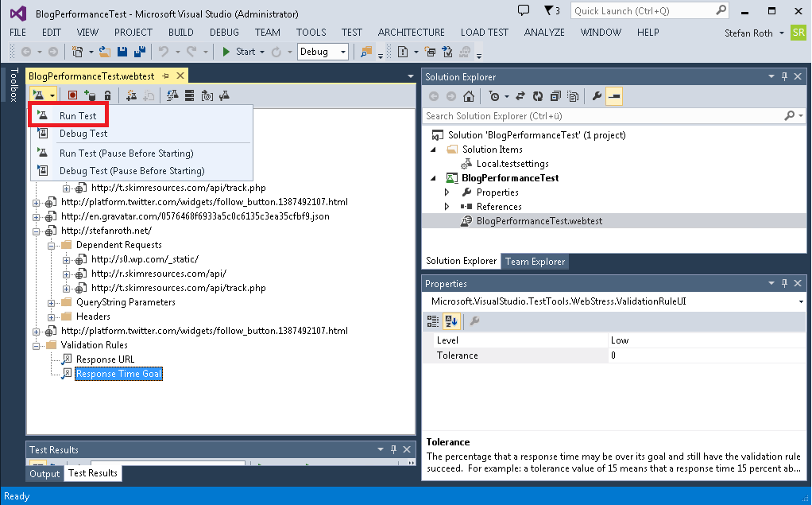This screenshot has width=812, height=505.
Task: Toggle auto-hide pin on Properties panel
Action: coord(784,283)
